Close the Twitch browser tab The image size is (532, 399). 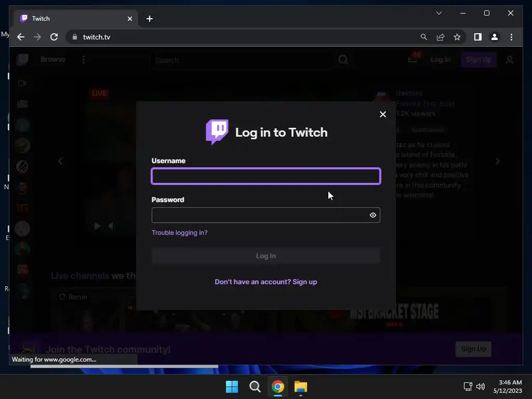129,19
